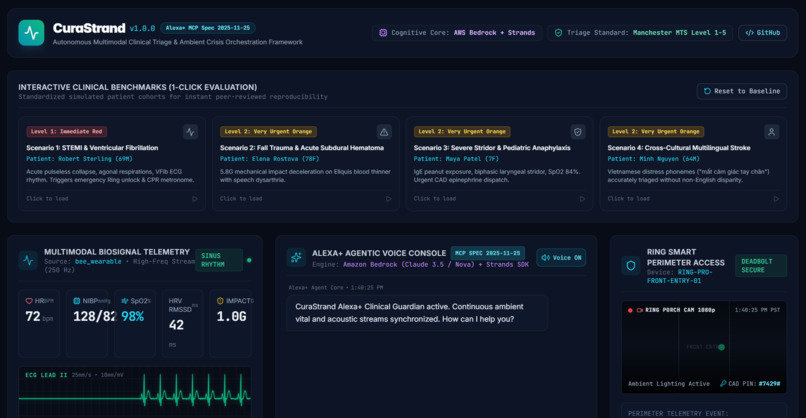Click patient name Elena Rostova (78F)
Viewport: 806px width, 418px height.
(x=285, y=159)
